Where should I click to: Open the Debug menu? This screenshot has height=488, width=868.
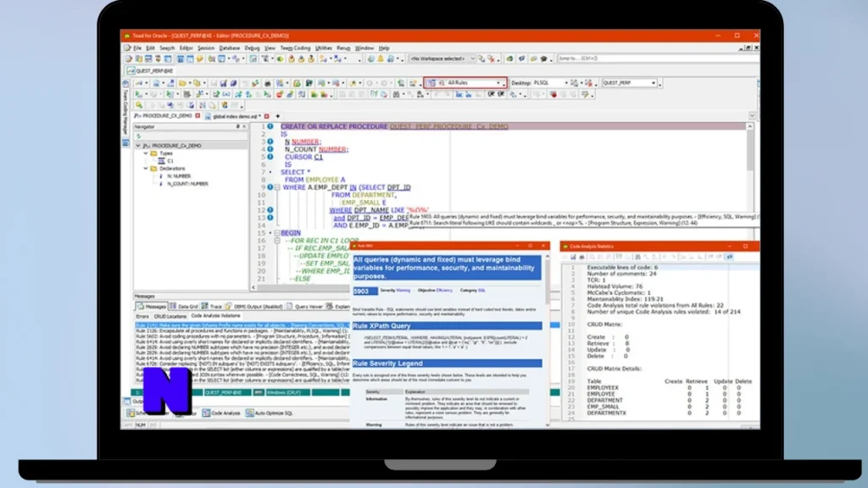(252, 48)
